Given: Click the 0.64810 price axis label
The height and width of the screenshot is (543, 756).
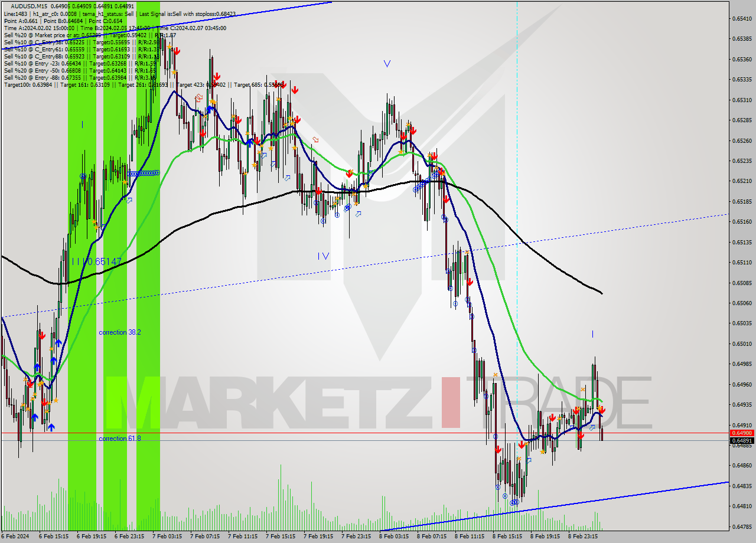Looking at the screenshot, I should [742, 506].
